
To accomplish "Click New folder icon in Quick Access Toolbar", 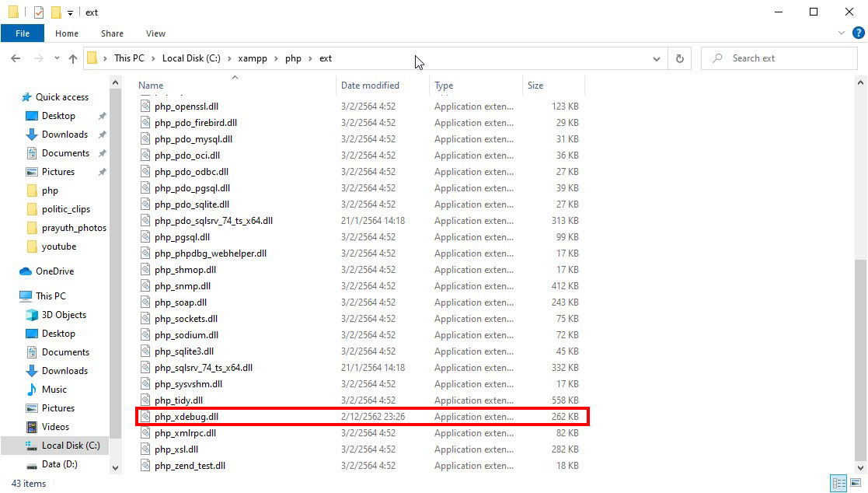I will (56, 12).
